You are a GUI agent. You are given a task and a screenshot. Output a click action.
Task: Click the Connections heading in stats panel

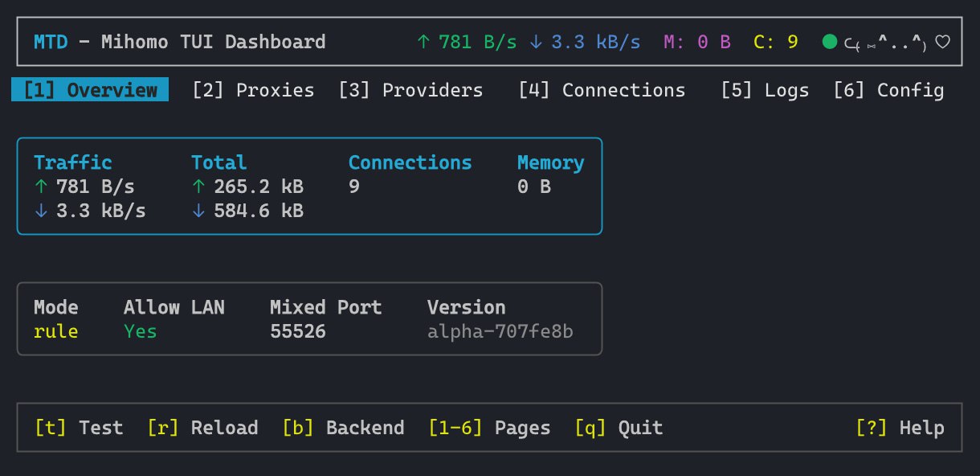click(410, 162)
